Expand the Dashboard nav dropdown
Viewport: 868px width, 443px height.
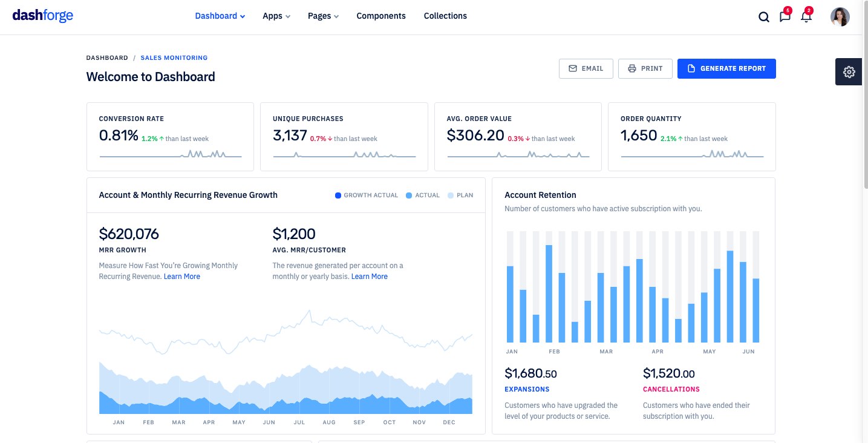(x=220, y=16)
